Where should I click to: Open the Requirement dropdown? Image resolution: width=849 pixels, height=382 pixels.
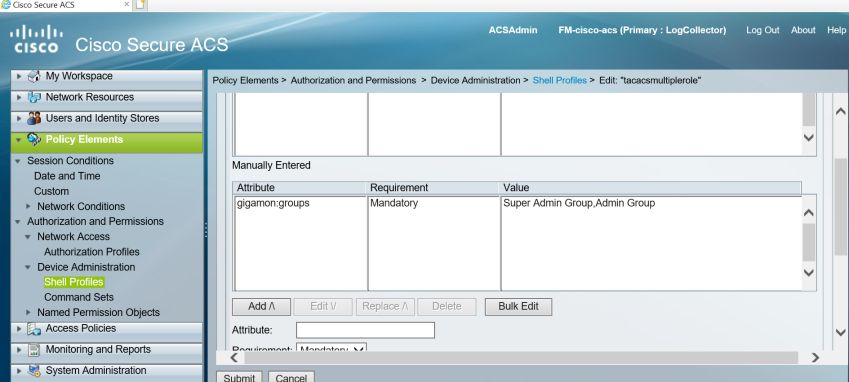tap(331, 348)
